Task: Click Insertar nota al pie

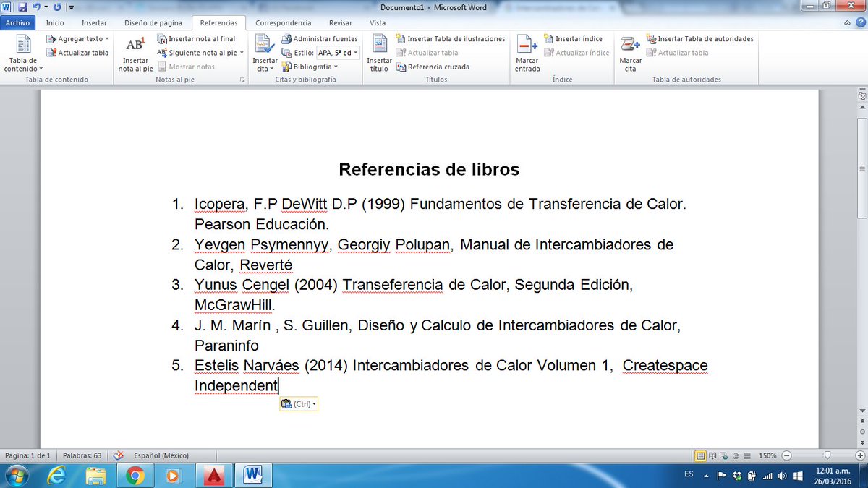Action: point(136,53)
